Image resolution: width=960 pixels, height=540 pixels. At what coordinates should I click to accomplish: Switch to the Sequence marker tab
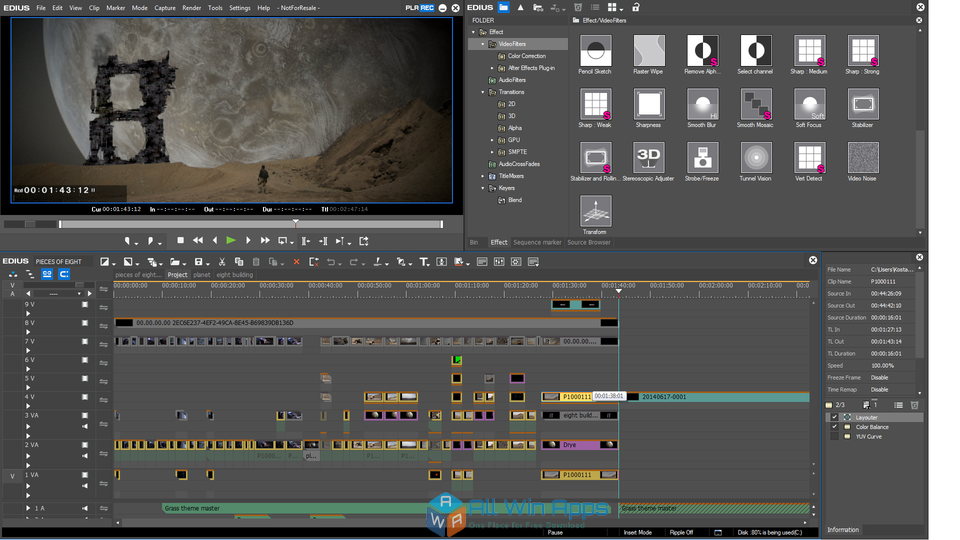537,243
